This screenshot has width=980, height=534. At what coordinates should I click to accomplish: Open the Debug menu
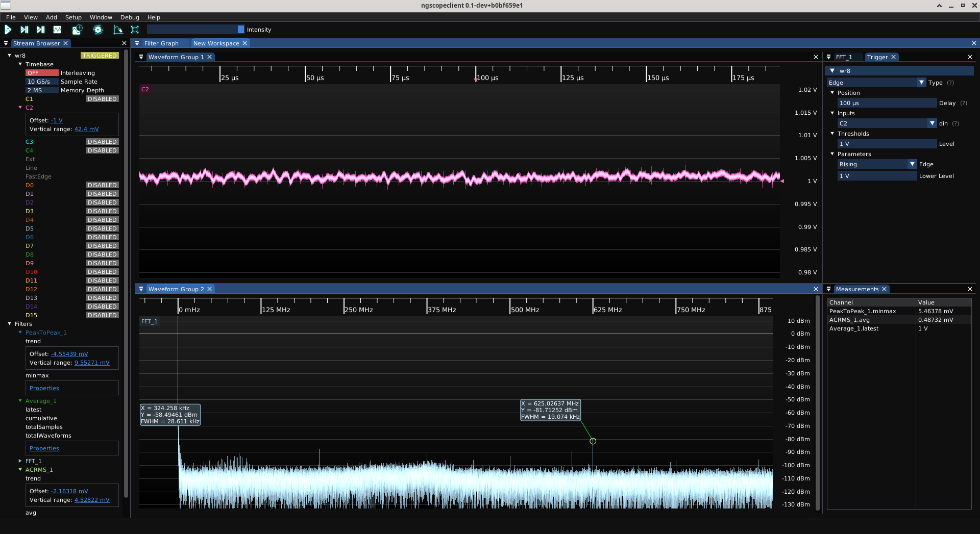(x=130, y=17)
